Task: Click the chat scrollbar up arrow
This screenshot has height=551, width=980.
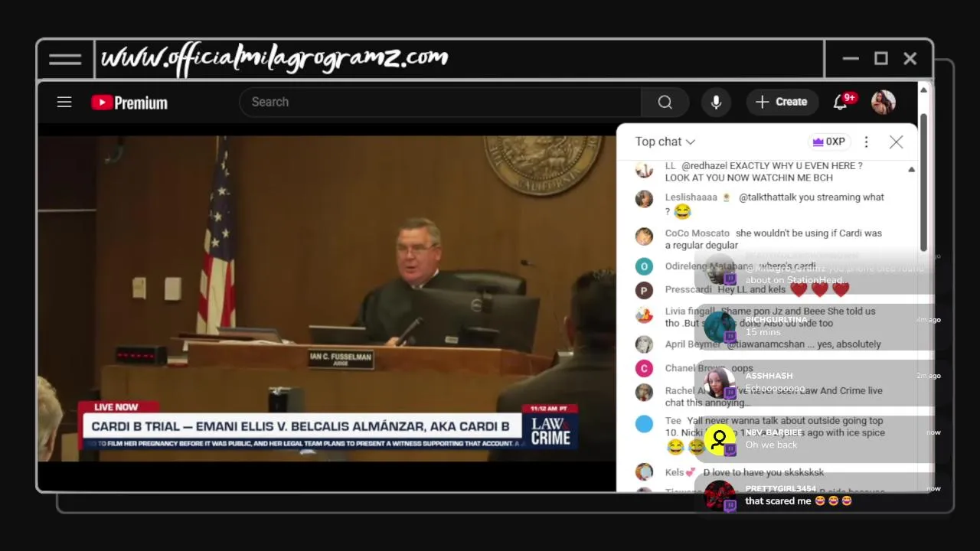Action: click(x=911, y=169)
